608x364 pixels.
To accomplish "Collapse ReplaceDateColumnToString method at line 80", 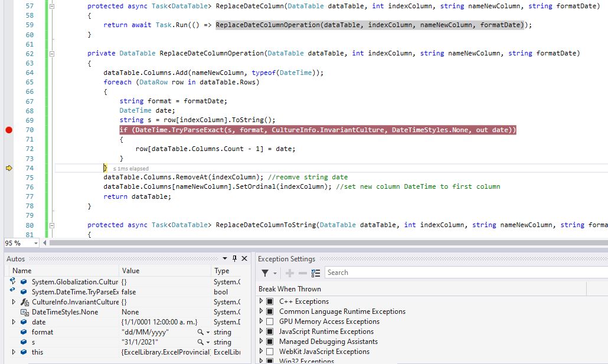I will click(51, 225).
